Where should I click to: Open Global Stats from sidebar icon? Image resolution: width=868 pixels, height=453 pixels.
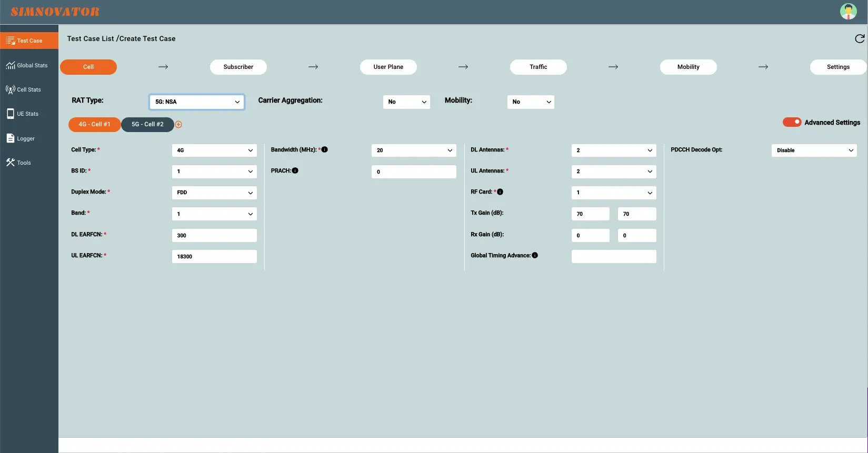coord(11,65)
